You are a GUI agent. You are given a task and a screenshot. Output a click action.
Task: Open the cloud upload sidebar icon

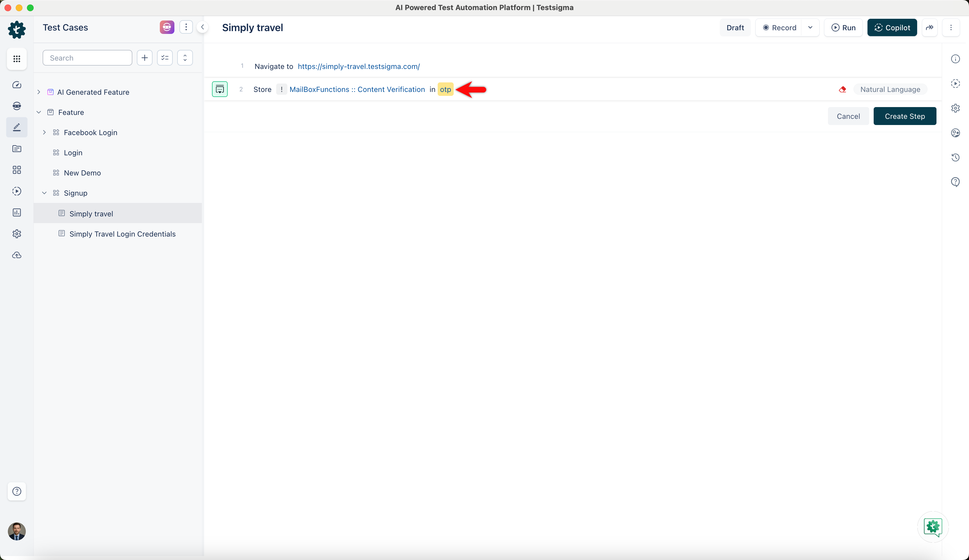click(17, 255)
